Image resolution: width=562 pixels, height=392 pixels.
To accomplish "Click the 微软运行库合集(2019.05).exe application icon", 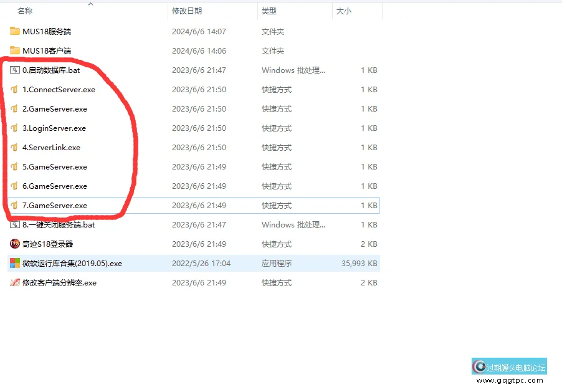I will [14, 263].
